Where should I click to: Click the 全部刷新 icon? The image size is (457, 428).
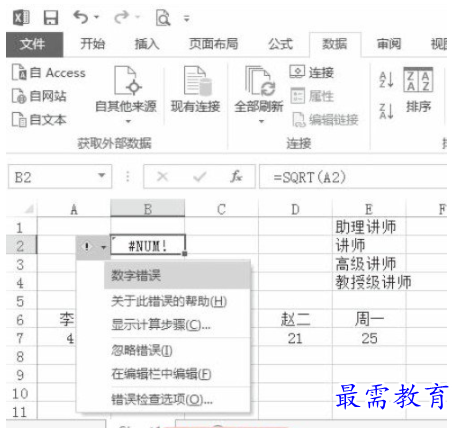(259, 81)
